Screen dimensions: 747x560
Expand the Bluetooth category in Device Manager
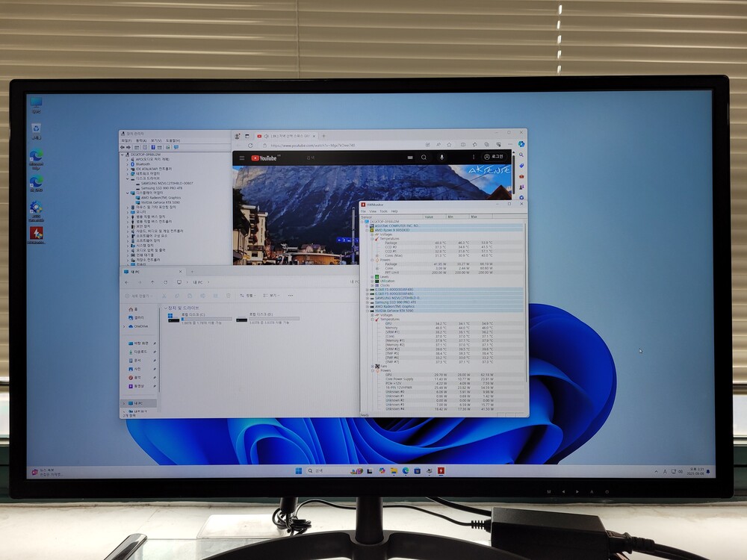tap(128, 164)
